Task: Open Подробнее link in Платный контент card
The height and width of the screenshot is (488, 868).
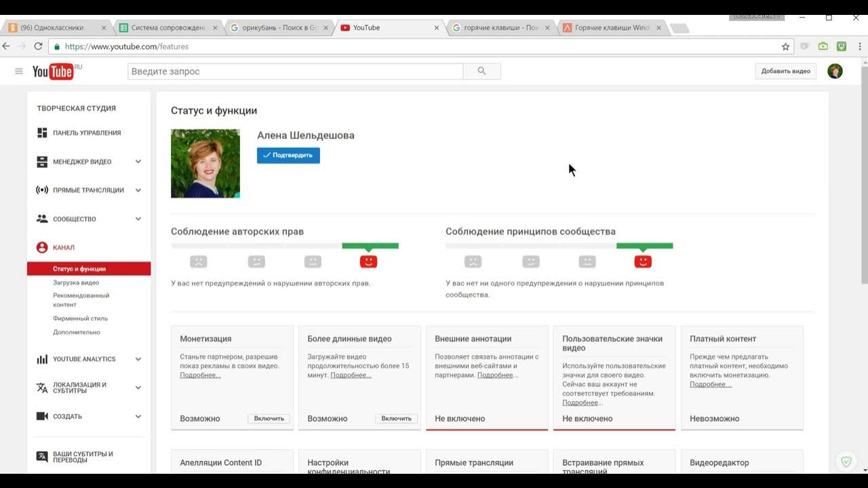Action: pos(711,384)
